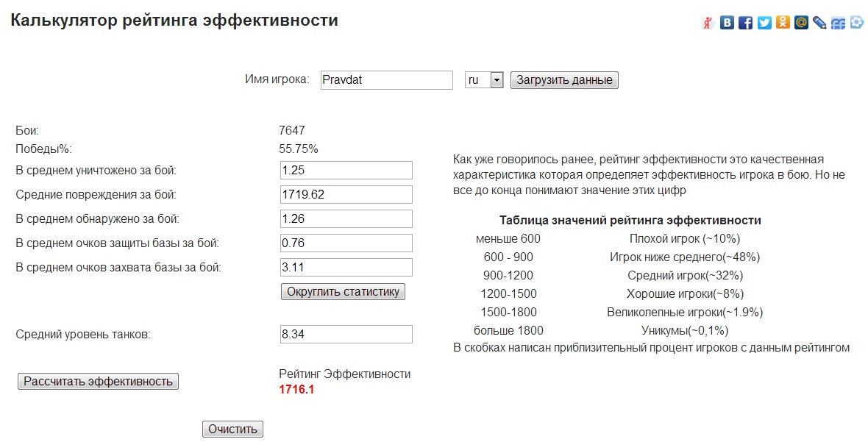Share on FriendFeed using its icon

[x=838, y=23]
